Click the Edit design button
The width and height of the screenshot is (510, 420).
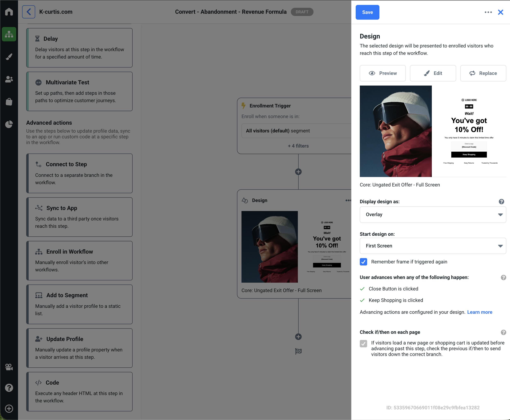coord(433,73)
